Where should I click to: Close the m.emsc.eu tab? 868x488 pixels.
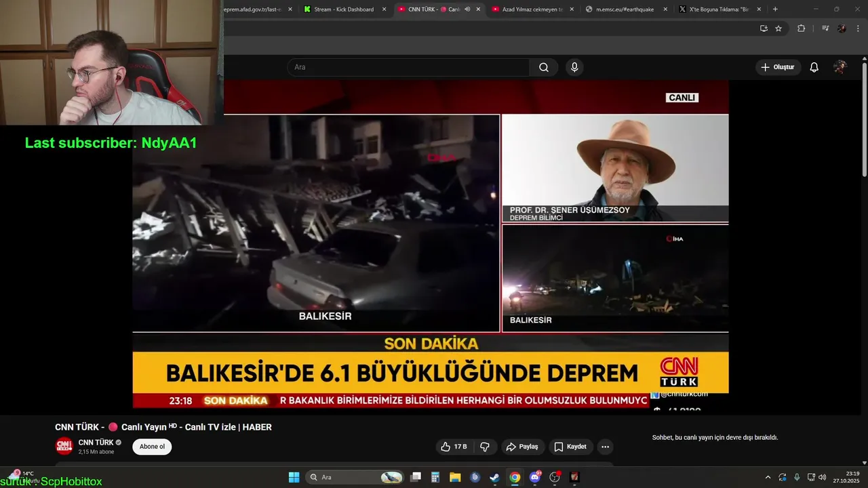pos(665,9)
